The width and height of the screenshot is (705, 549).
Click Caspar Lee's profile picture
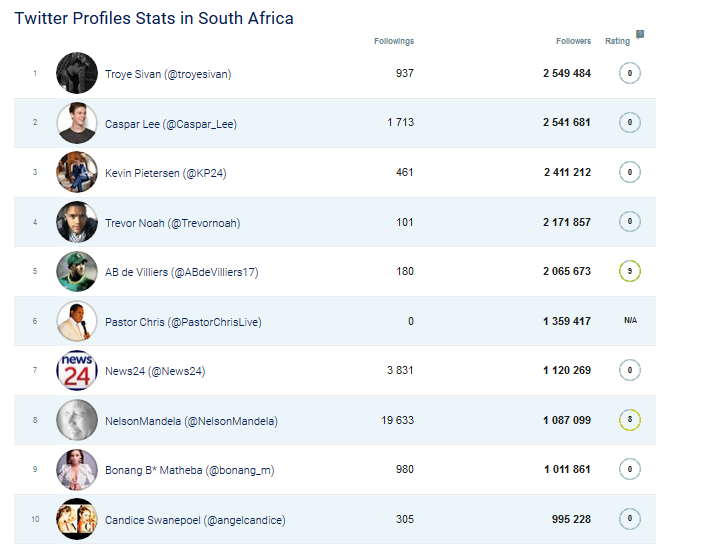tap(77, 123)
